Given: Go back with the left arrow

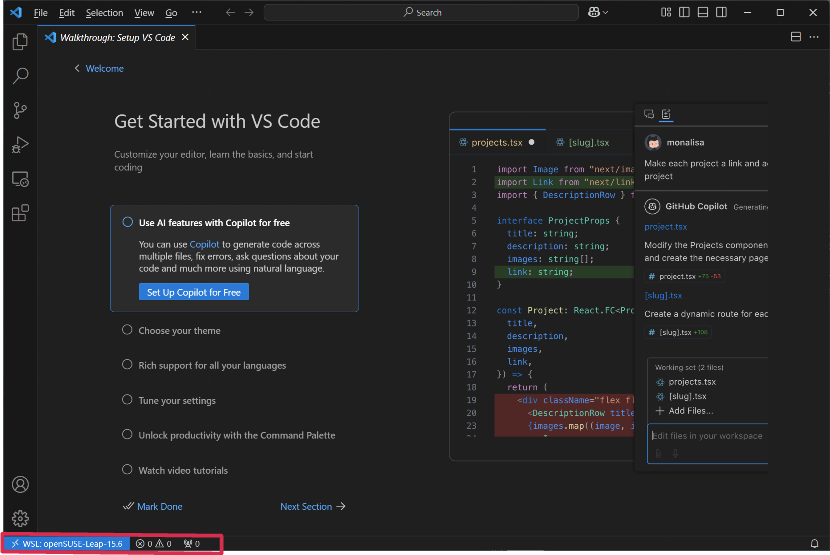Looking at the screenshot, I should coord(230,12).
